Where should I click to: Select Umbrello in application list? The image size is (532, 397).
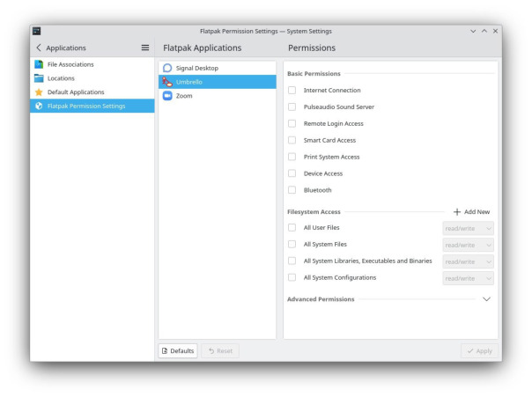click(218, 82)
